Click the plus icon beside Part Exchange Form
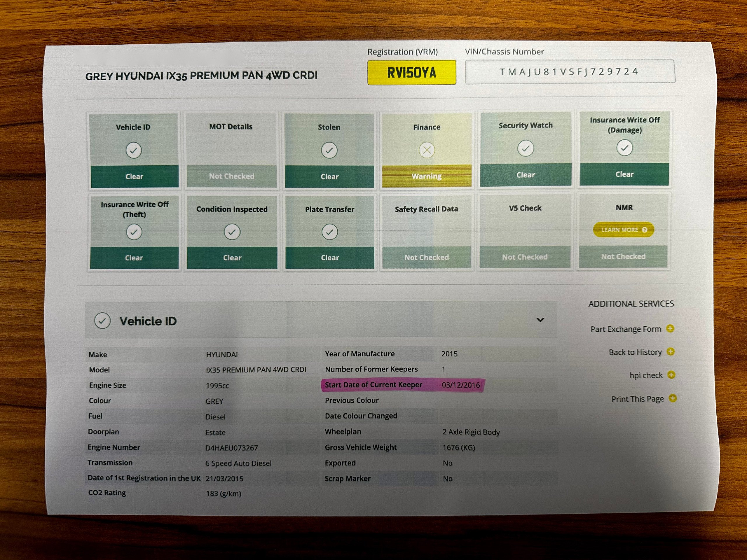 click(670, 328)
